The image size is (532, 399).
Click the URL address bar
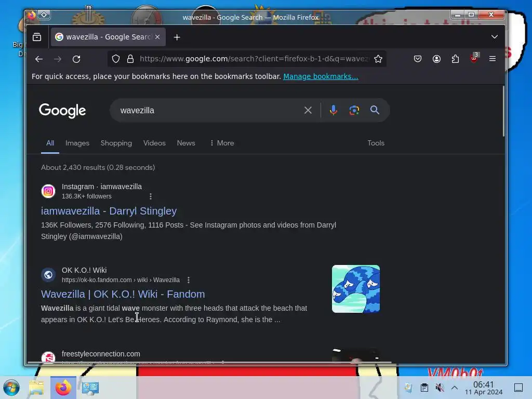(x=254, y=59)
